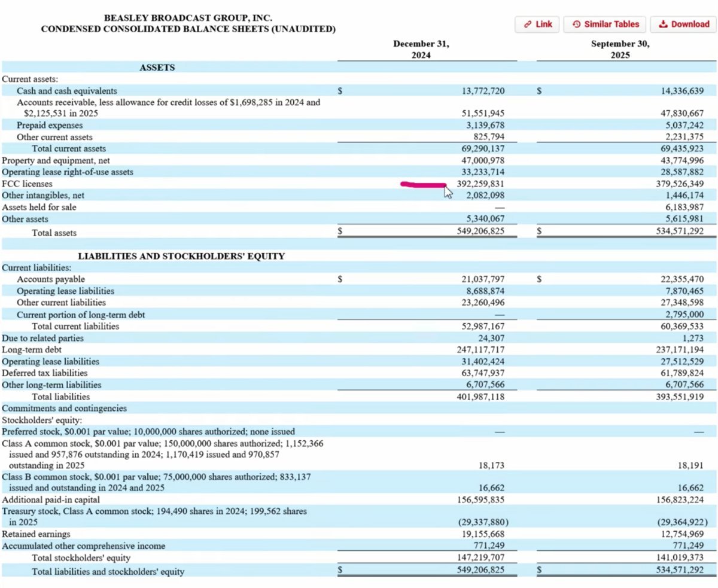Screen dimensions: 718x588
Task: Select the December 31, 2024 column header
Action: pos(421,49)
